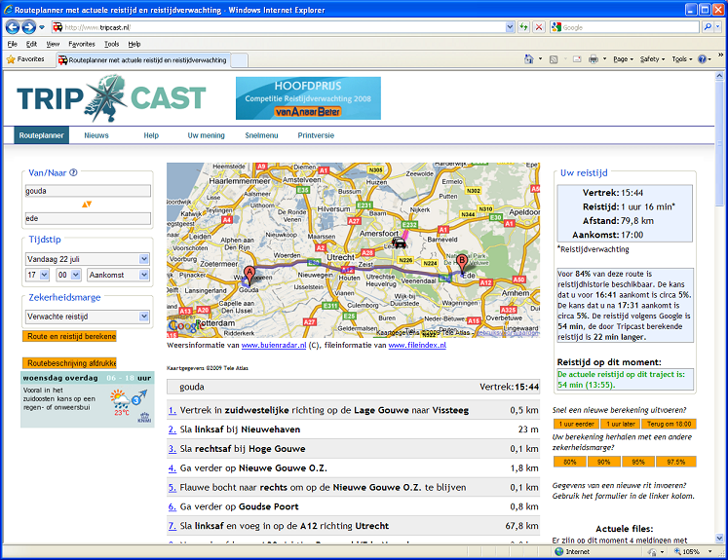728x560 pixels.
Task: Open the hour dropdown showing 17
Action: tap(45, 275)
